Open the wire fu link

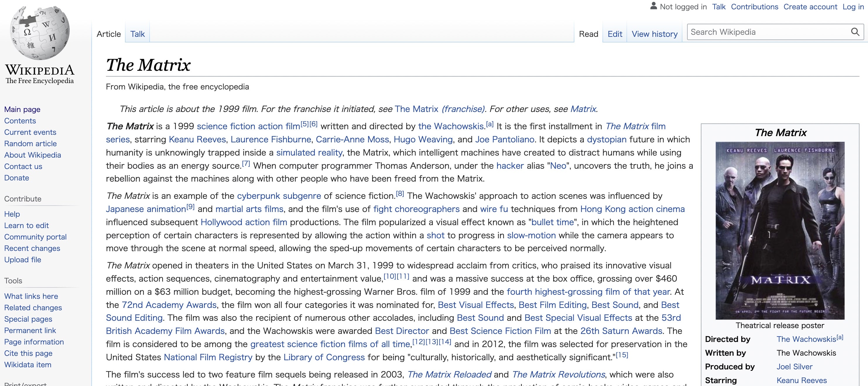(x=494, y=209)
